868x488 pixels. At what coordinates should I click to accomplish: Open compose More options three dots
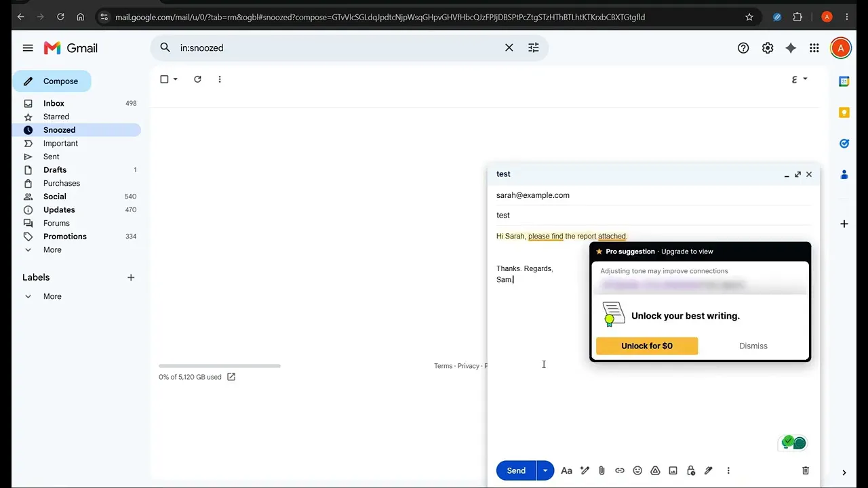[728, 470]
